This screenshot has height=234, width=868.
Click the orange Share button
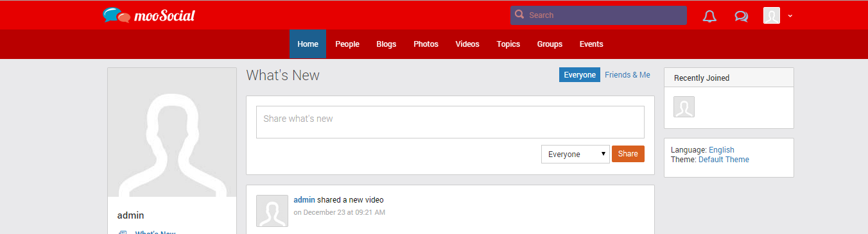628,154
